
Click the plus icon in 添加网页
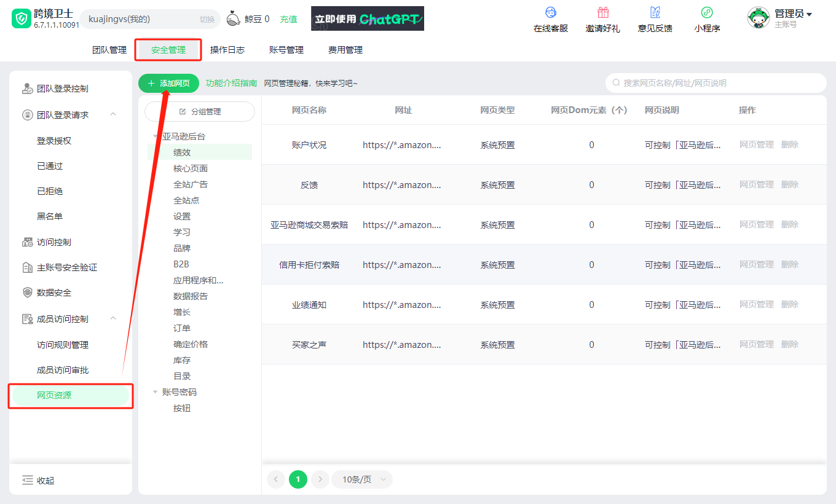pyautogui.click(x=151, y=83)
